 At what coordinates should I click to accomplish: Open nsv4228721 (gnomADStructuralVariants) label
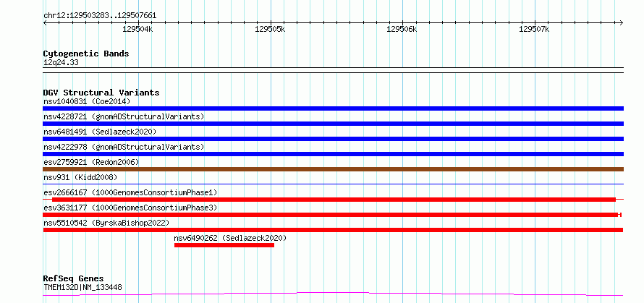[x=124, y=116]
